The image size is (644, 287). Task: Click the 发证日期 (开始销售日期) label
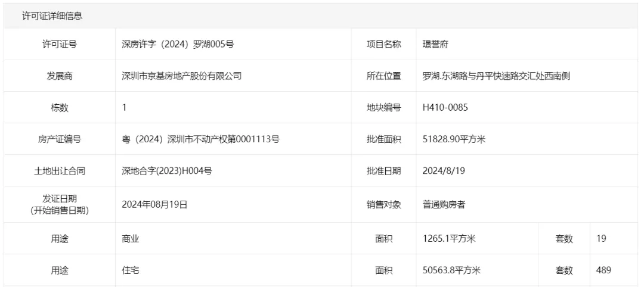tap(60, 204)
